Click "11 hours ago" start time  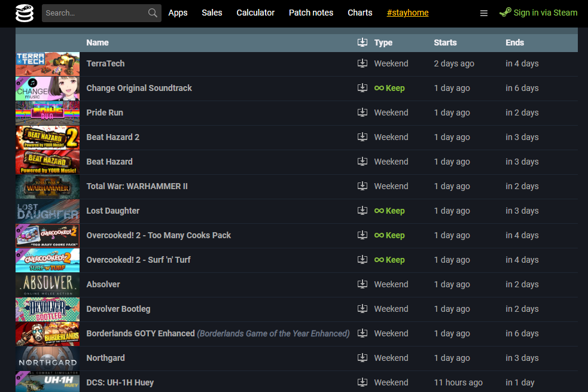458,382
